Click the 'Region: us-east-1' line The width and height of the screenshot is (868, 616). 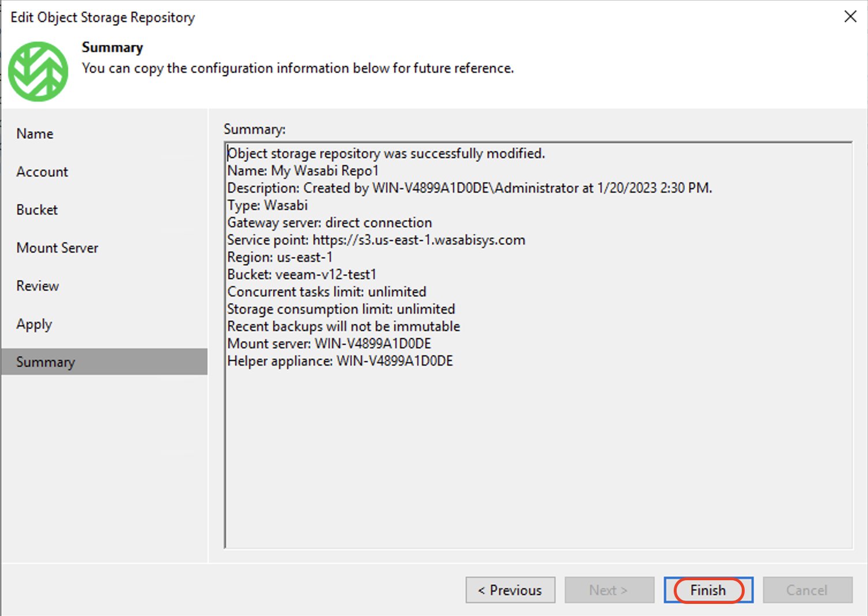(x=280, y=257)
